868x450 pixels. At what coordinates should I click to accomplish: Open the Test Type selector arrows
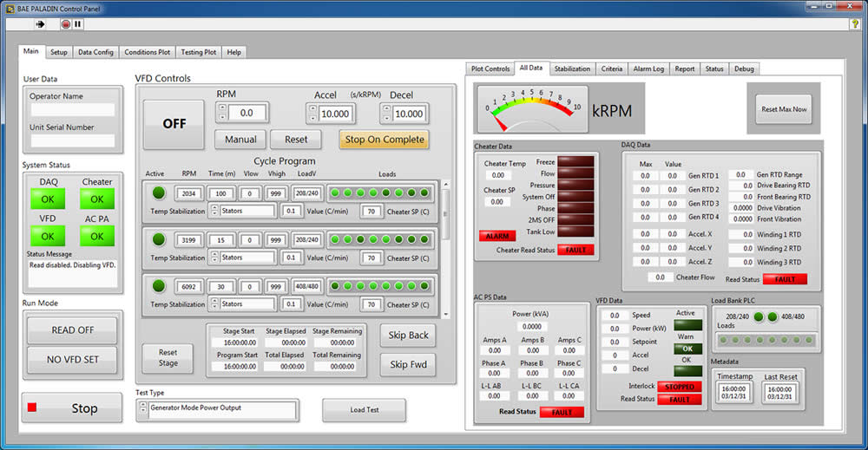[143, 408]
